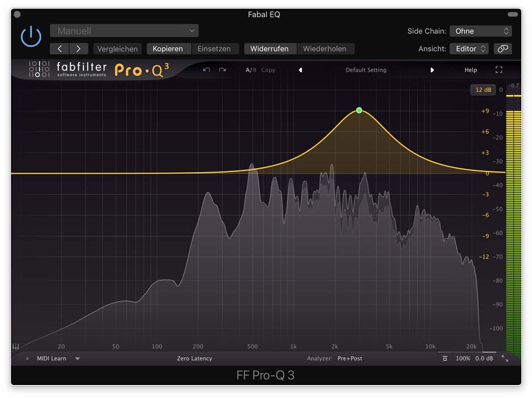Open the 12 dB display range selector
The image size is (532, 398).
483,90
